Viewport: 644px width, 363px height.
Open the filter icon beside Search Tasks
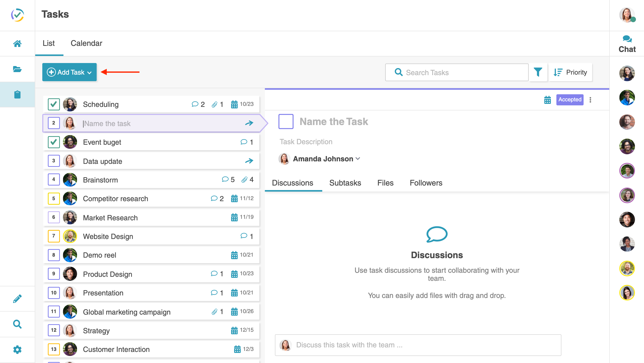(x=538, y=72)
